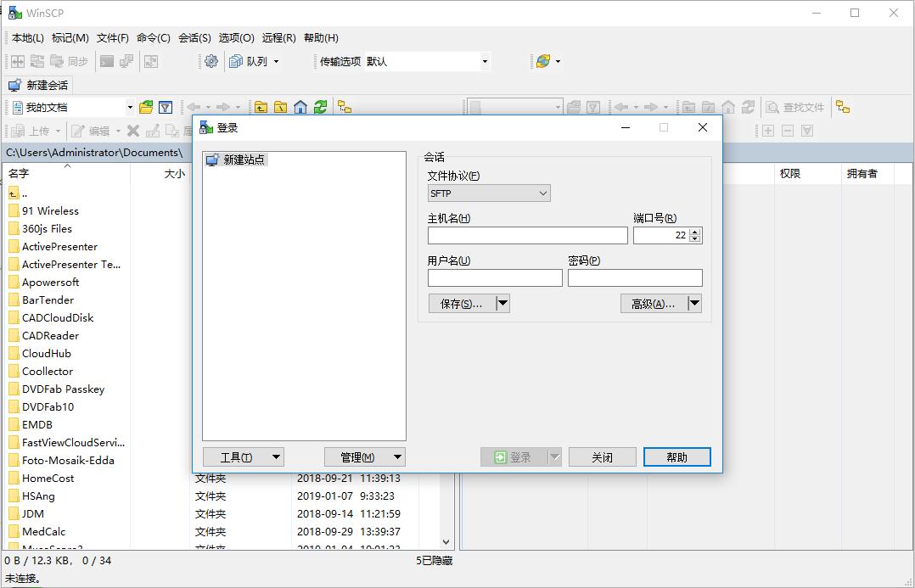Open the 本地(L) menu

28,38
